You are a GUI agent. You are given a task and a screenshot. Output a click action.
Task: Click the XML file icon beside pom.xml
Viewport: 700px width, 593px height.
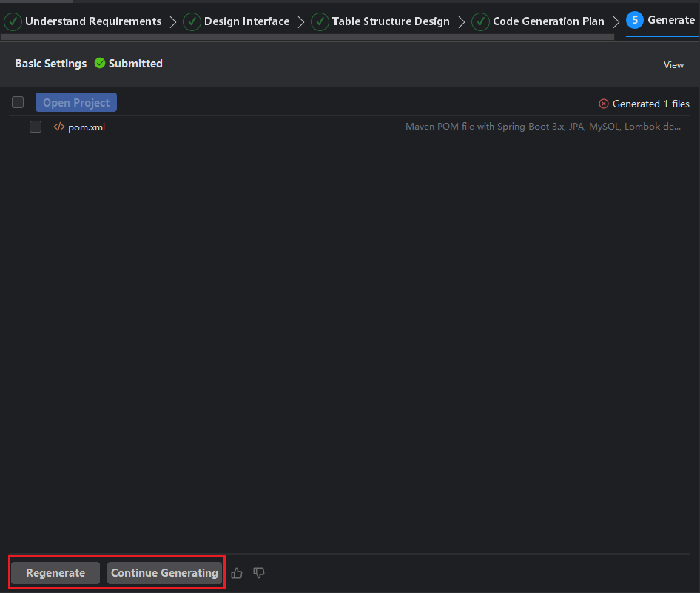click(58, 127)
